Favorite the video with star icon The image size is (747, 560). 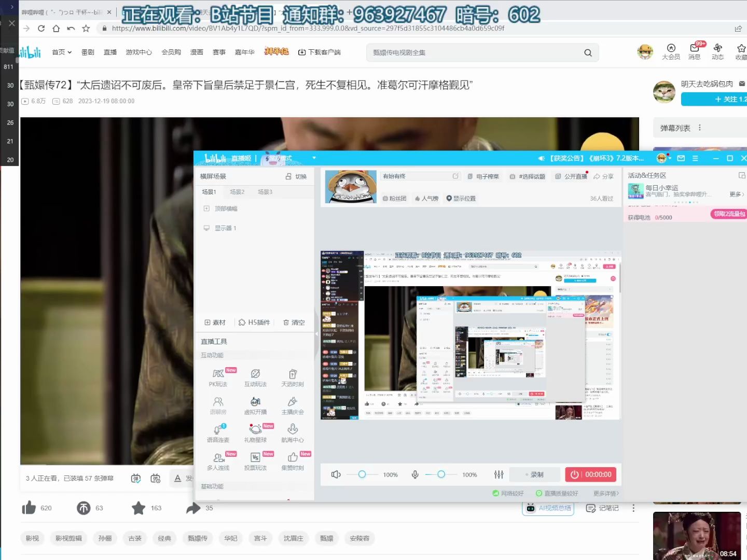pyautogui.click(x=139, y=508)
